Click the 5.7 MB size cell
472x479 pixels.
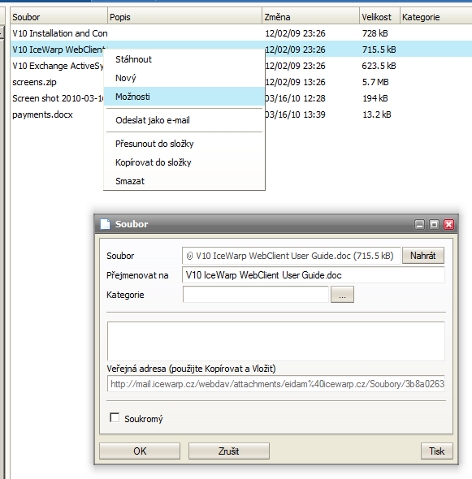coord(375,82)
